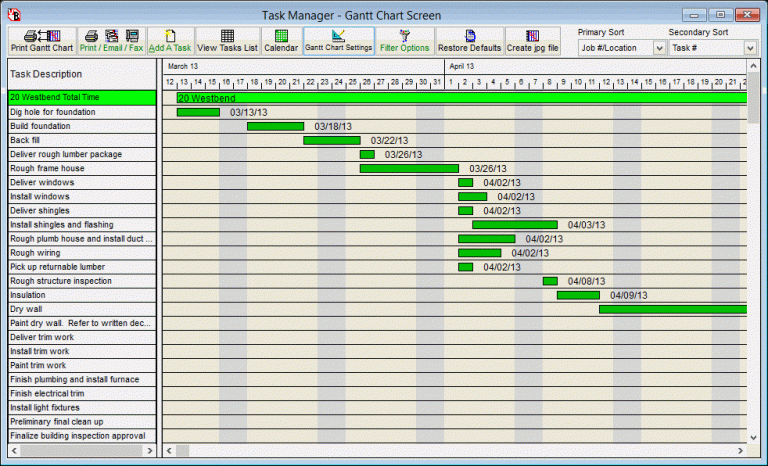Click the application logo in the title bar

coord(14,15)
